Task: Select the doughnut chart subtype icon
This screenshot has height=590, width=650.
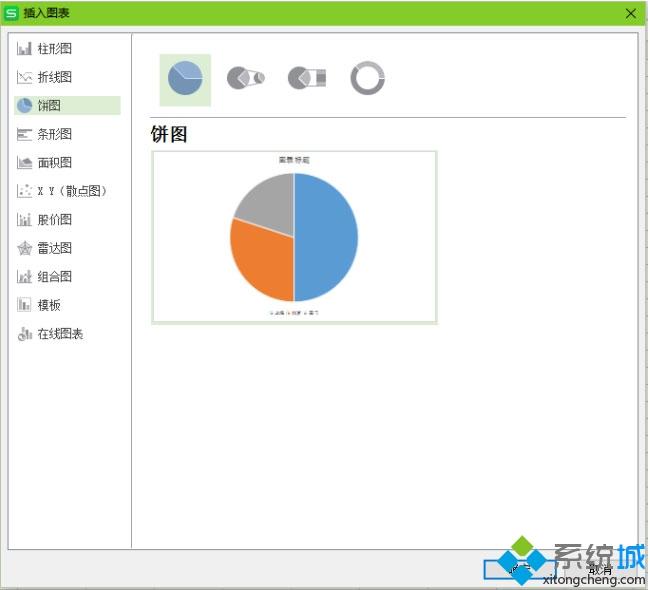Action: tap(367, 78)
